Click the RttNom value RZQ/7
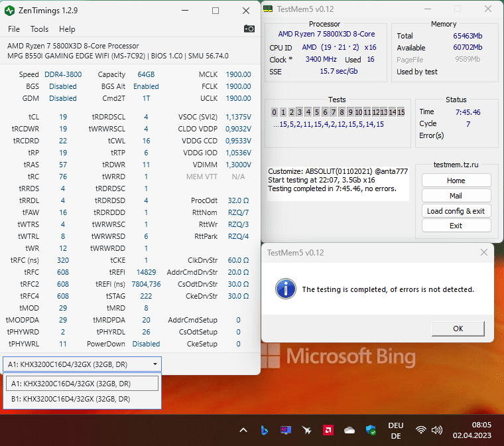Viewport: 504px width, 446px height. tap(238, 212)
